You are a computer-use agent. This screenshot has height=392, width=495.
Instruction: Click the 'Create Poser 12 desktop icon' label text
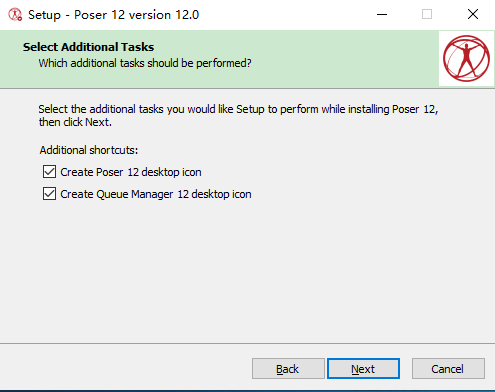131,172
